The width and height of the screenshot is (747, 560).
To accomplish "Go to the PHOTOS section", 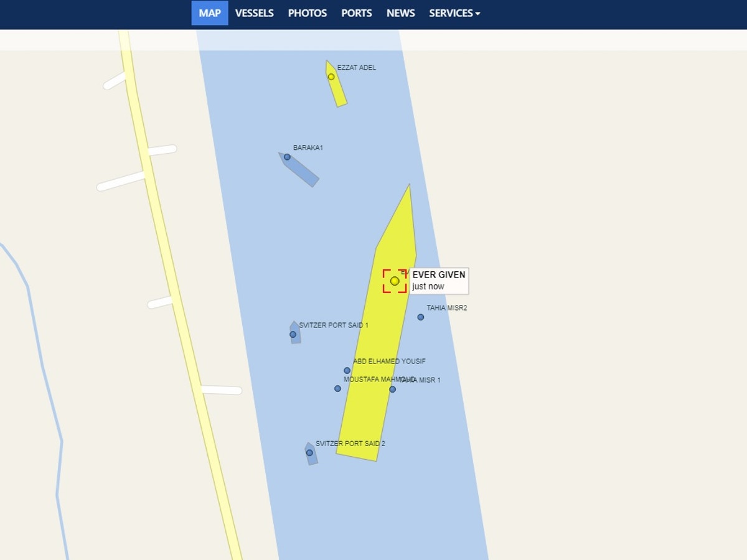I will click(308, 13).
